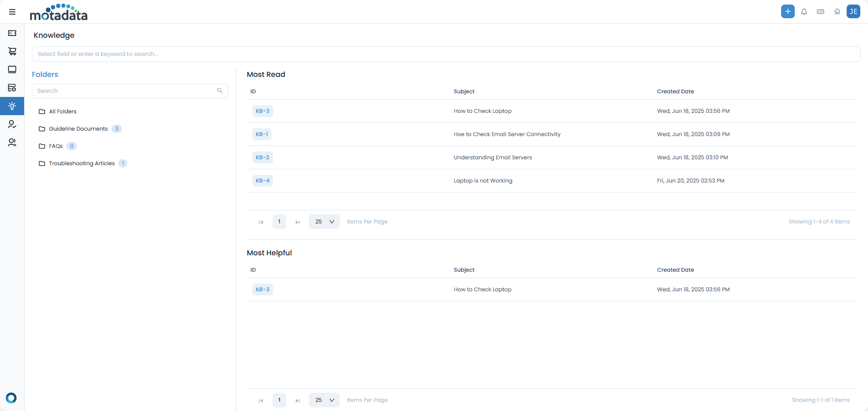Click the blue plus create button
Screen dimensions: 868x411
tap(787, 11)
